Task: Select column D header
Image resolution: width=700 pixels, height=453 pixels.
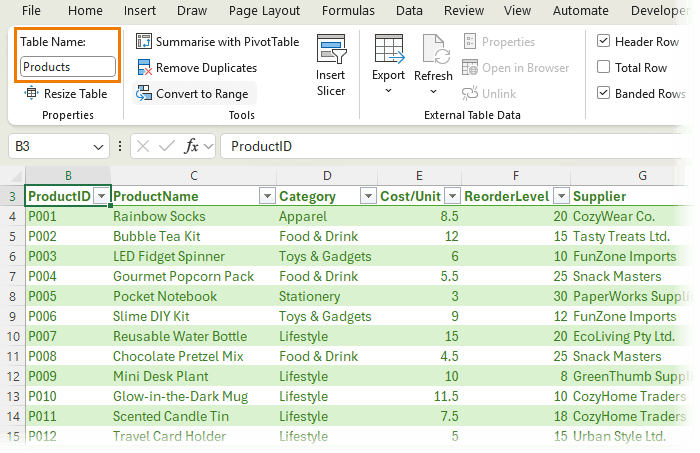Action: tap(327, 175)
